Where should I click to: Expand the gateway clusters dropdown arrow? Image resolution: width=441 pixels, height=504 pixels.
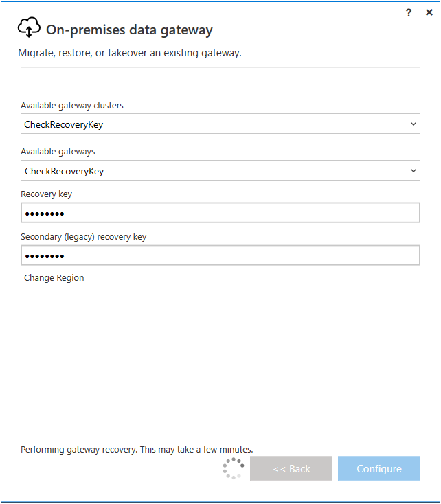click(414, 124)
